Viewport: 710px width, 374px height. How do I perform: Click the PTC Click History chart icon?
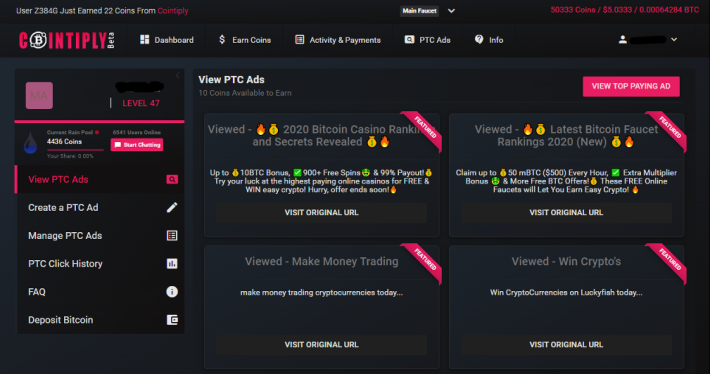[172, 264]
